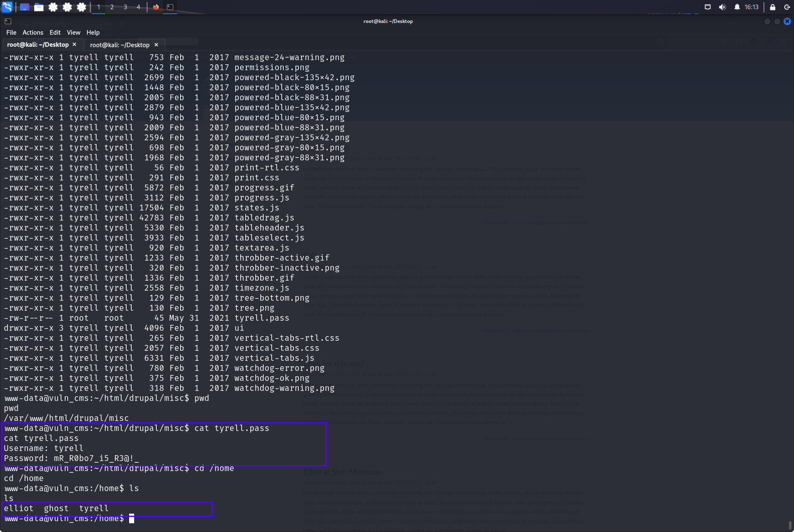794x532 pixels.
Task: Click timezone.js filename
Action: [262, 288]
